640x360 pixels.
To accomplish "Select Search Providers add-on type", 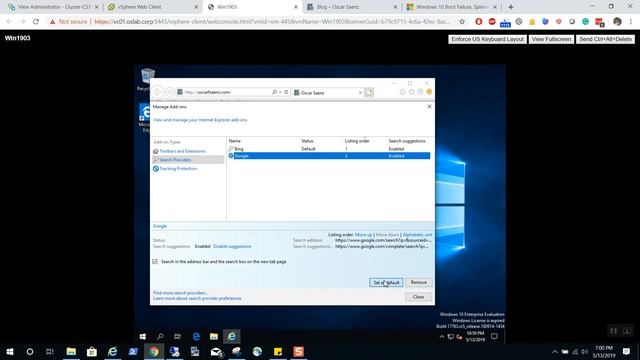I will [188, 160].
